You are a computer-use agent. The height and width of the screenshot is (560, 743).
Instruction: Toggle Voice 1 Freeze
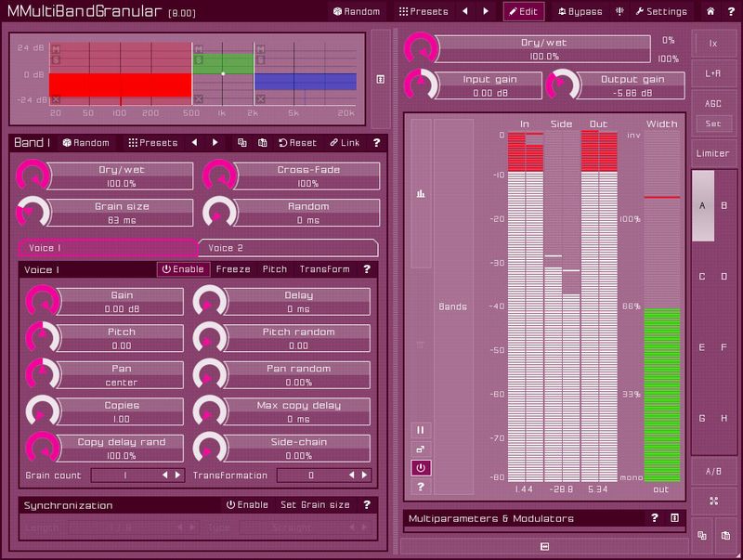(233, 269)
